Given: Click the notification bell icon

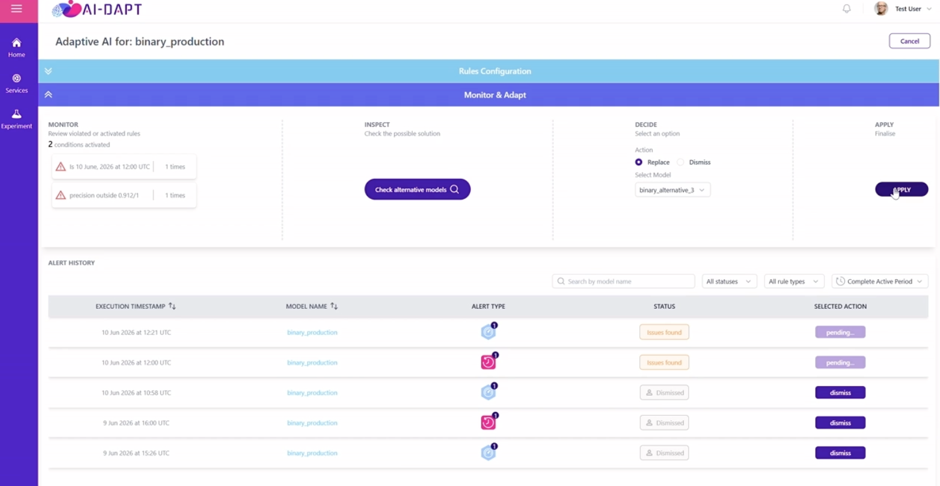Looking at the screenshot, I should (846, 9).
